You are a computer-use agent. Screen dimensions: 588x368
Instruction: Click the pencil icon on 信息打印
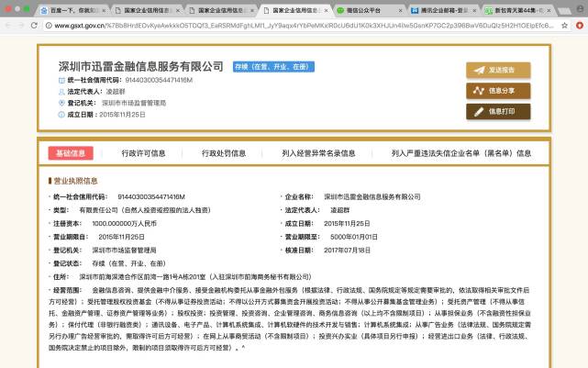coord(479,111)
